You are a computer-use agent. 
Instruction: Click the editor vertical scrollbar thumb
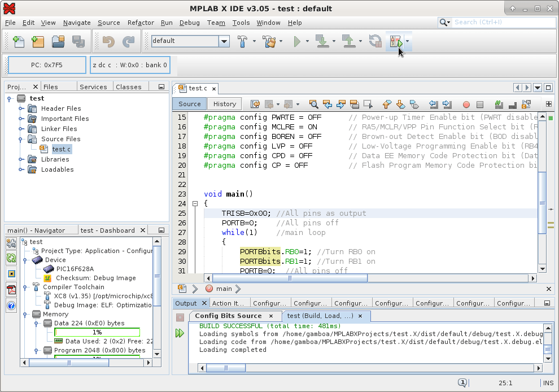542,203
